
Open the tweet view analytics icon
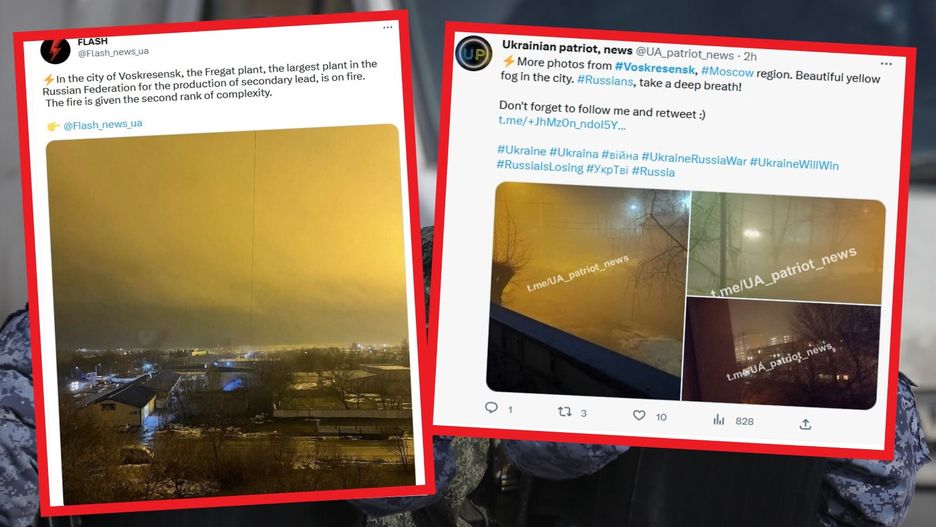click(719, 420)
